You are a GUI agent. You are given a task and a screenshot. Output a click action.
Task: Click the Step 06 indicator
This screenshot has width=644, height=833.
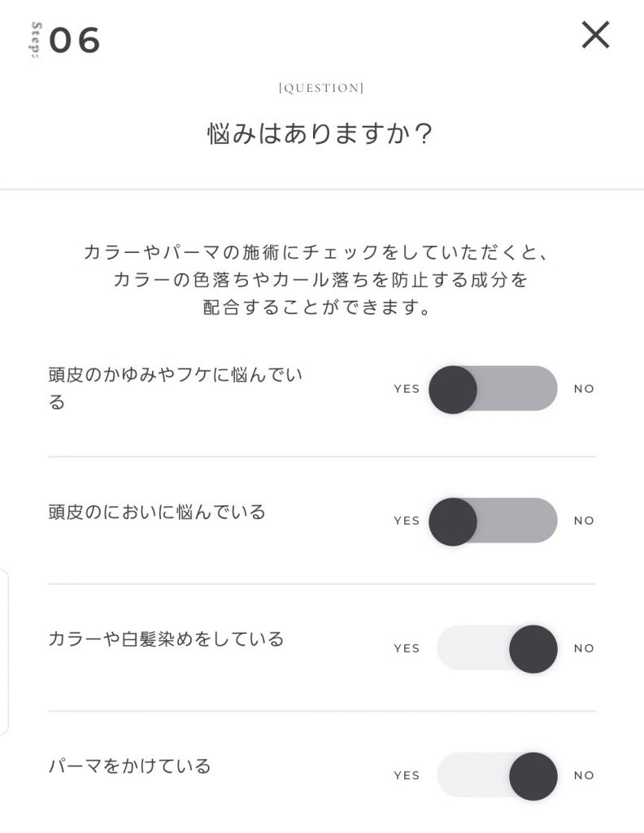pyautogui.click(x=67, y=40)
